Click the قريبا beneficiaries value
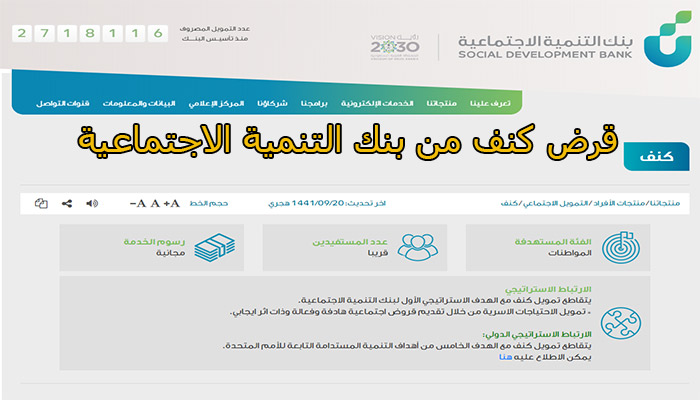Viewport: 700px width, 400px height. 378,253
